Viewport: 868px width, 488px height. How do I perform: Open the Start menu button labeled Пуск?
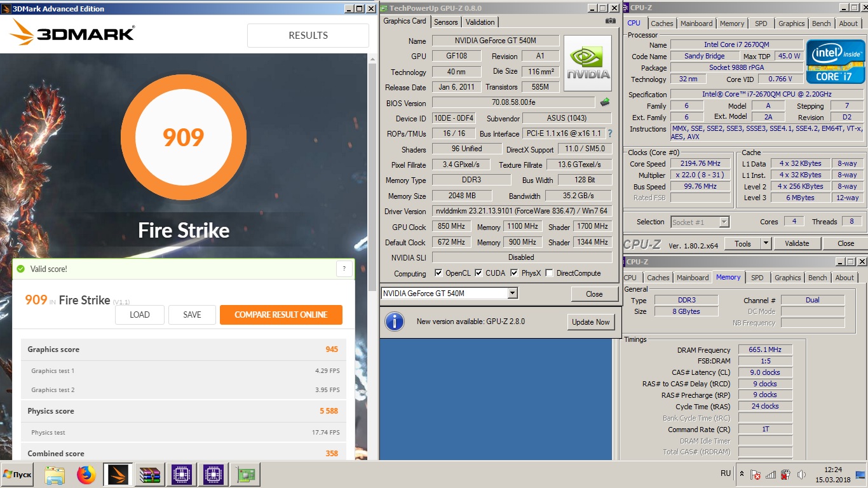[17, 475]
